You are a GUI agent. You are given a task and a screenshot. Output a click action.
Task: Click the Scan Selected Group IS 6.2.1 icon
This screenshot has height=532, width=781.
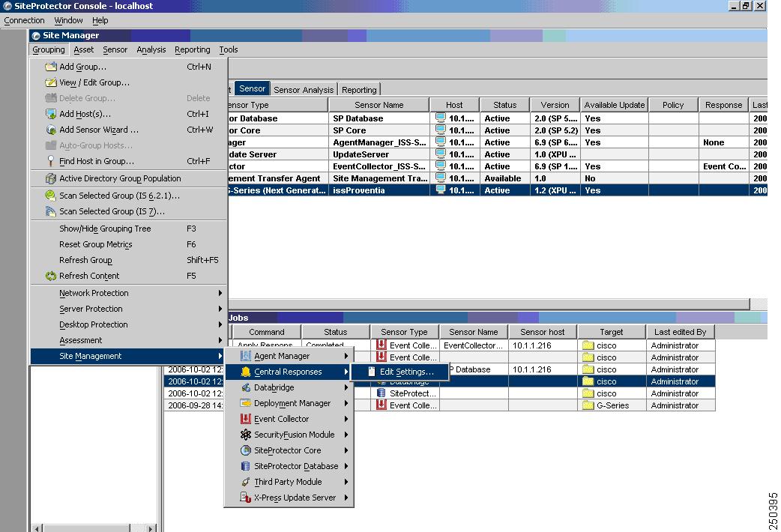(51, 196)
